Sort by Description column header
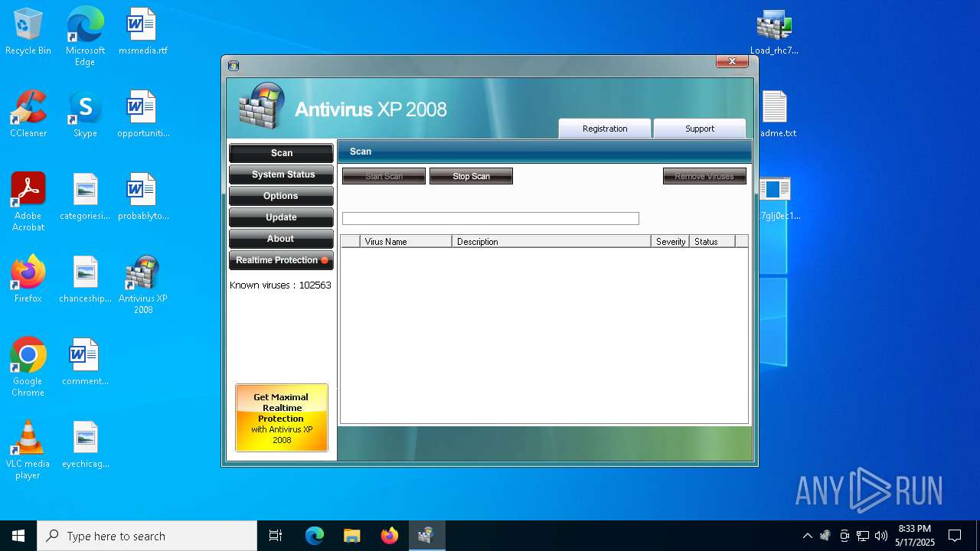This screenshot has height=551, width=980. click(x=551, y=242)
